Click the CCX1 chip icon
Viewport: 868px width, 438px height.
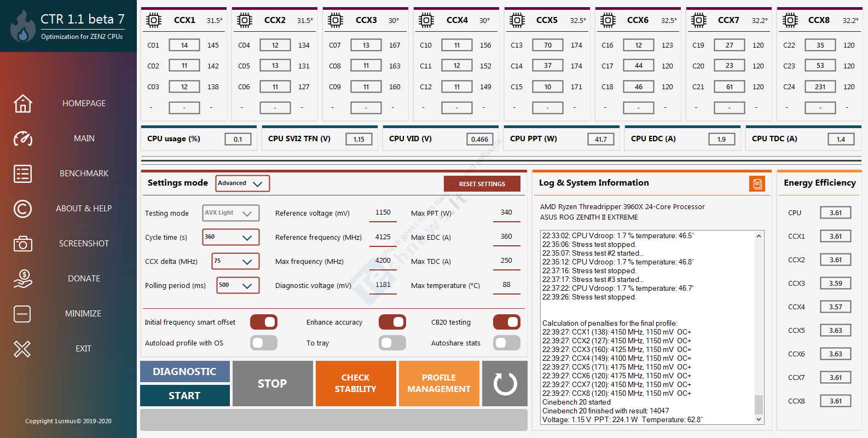154,20
